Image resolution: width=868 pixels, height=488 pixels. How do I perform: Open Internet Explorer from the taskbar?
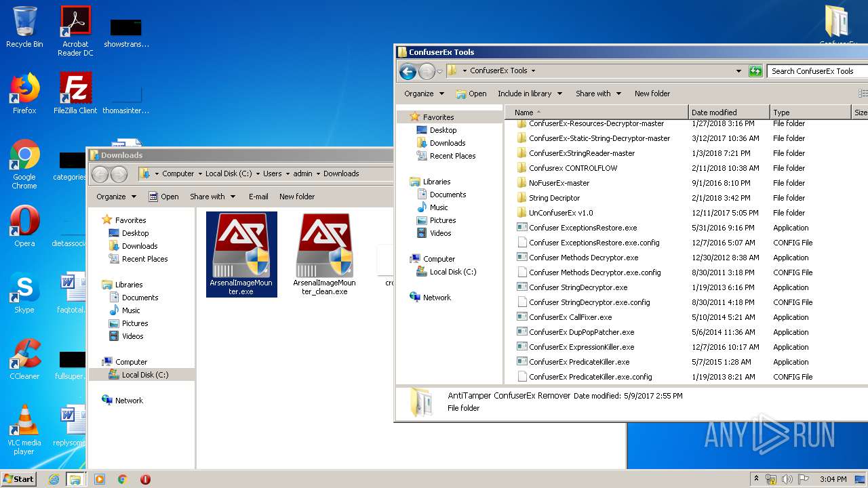pos(54,479)
